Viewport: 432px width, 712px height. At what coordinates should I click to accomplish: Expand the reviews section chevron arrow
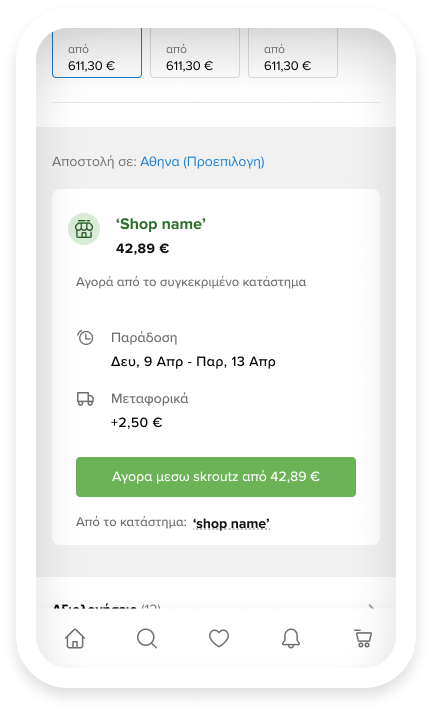coord(371,606)
